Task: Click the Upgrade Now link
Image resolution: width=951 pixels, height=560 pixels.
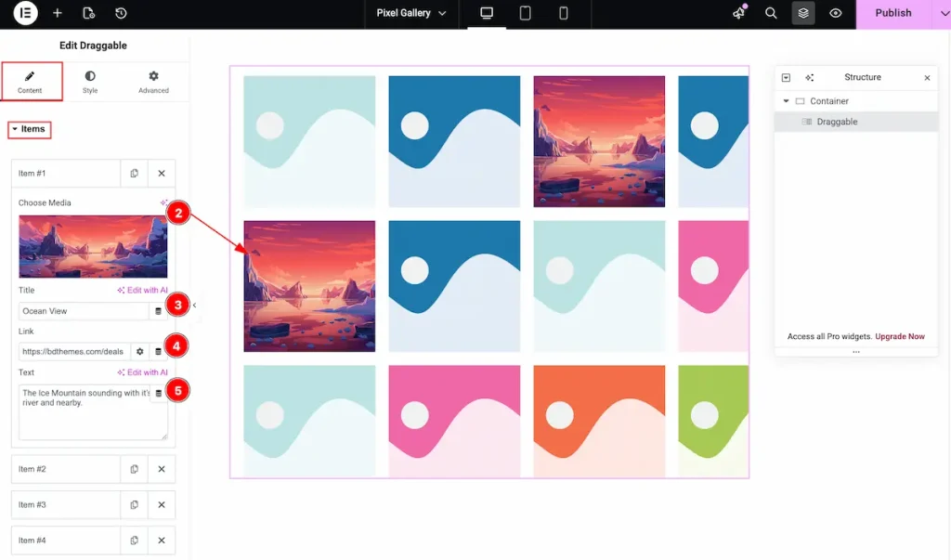Action: (x=900, y=336)
